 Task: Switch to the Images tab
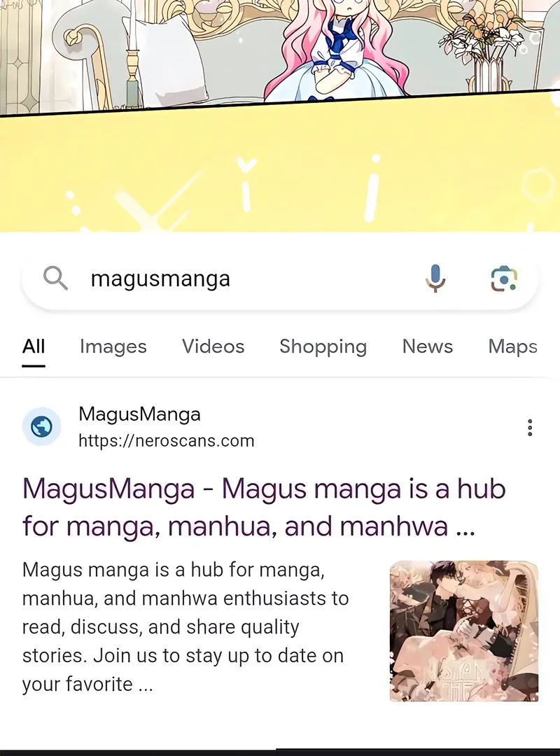pyautogui.click(x=113, y=346)
